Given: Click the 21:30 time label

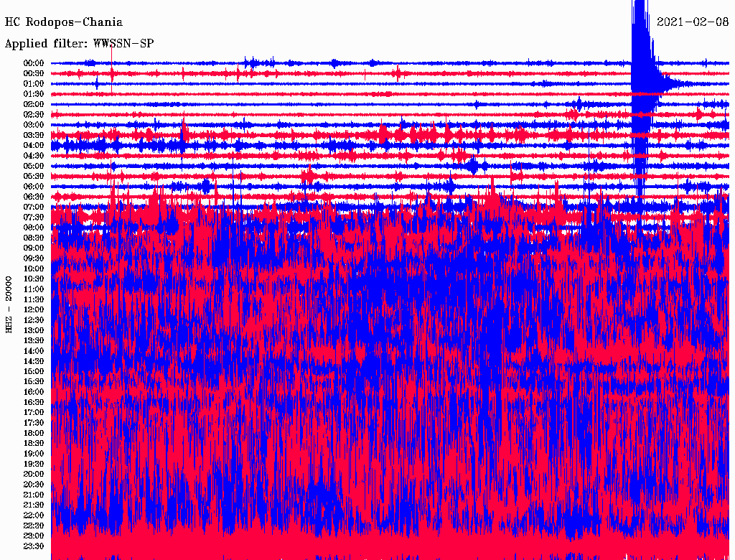Looking at the screenshot, I should tap(34, 505).
